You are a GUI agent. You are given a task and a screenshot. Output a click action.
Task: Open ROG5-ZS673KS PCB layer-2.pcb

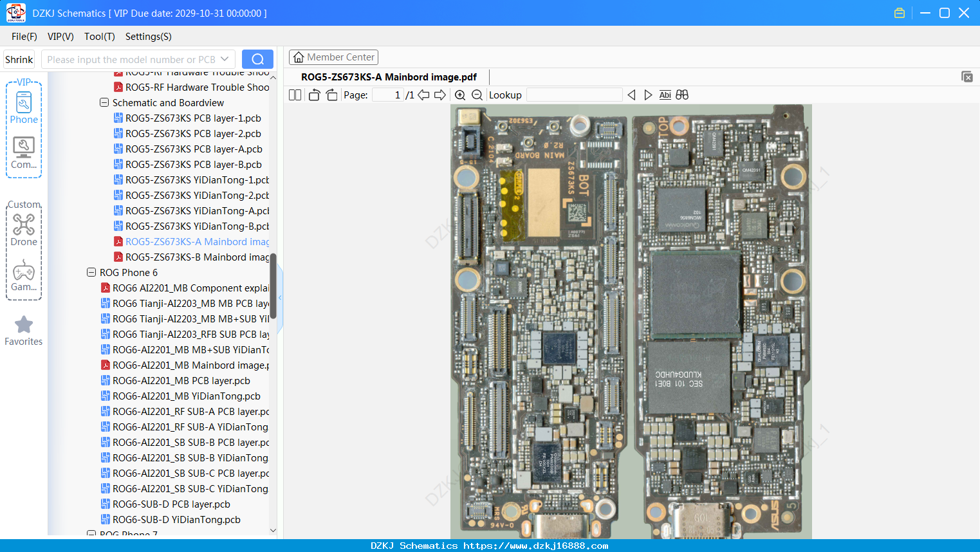(x=193, y=134)
